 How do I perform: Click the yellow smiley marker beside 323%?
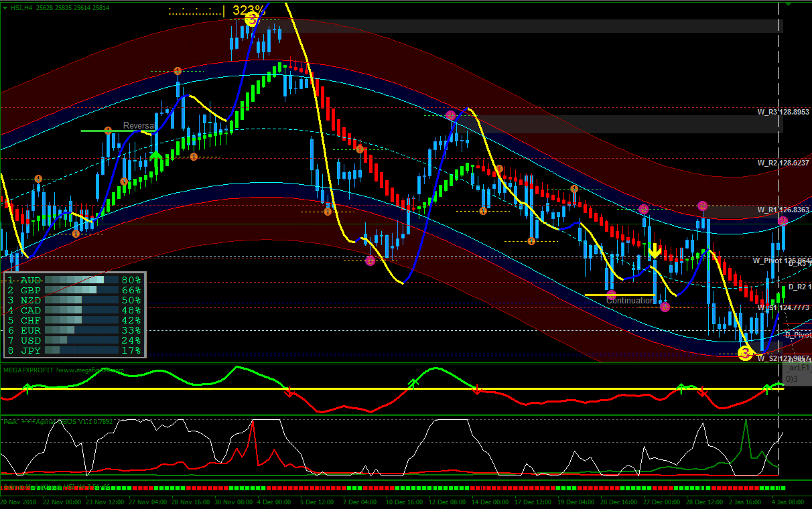(251, 19)
